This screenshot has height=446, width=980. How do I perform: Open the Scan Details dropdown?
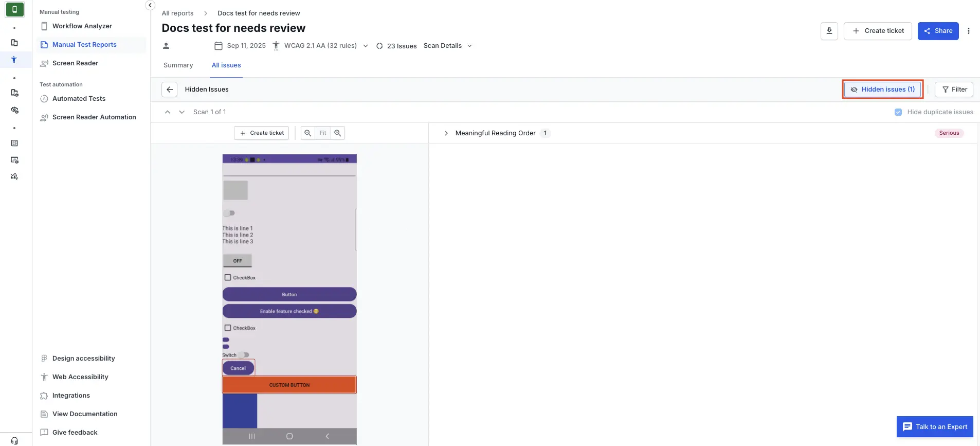click(x=447, y=46)
